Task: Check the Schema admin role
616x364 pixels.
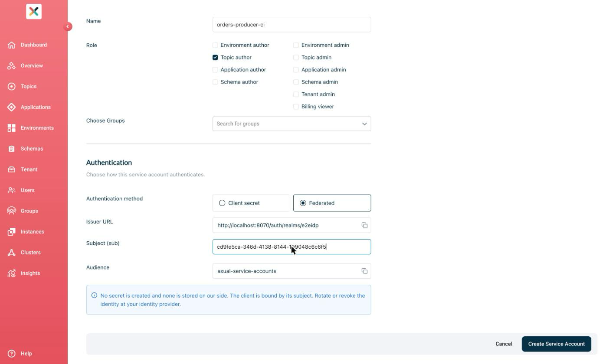Action: point(296,82)
